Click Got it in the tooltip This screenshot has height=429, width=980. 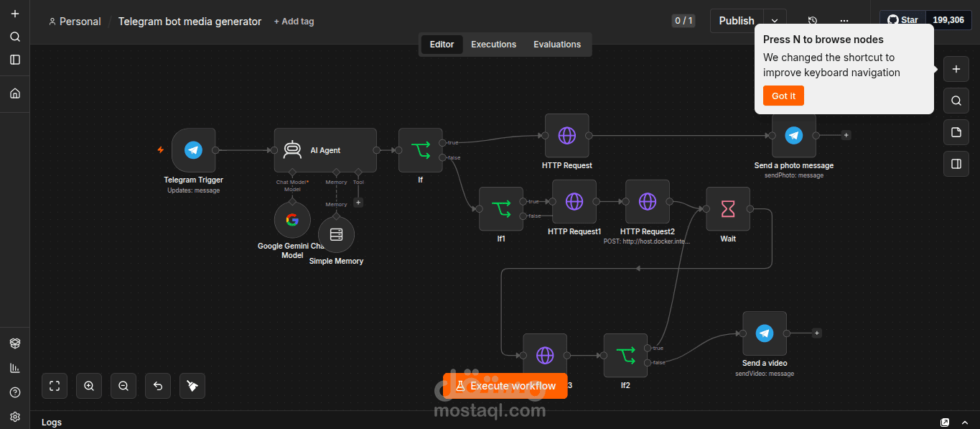[783, 96]
